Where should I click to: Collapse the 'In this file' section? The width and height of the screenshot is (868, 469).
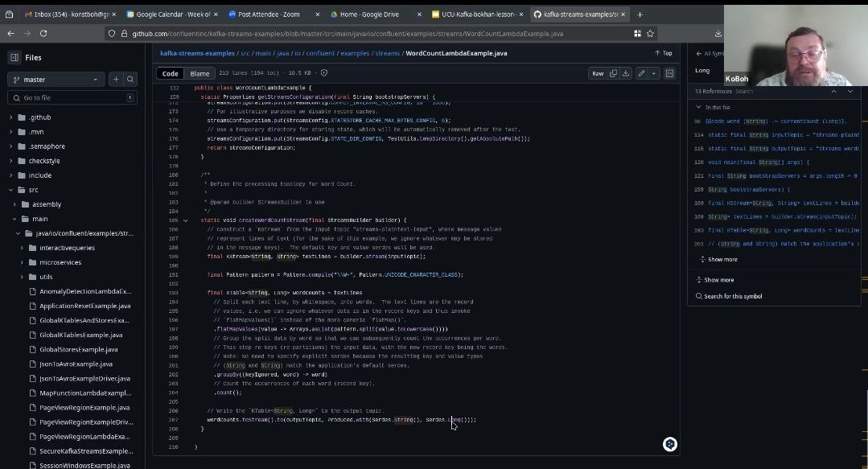[x=698, y=108]
